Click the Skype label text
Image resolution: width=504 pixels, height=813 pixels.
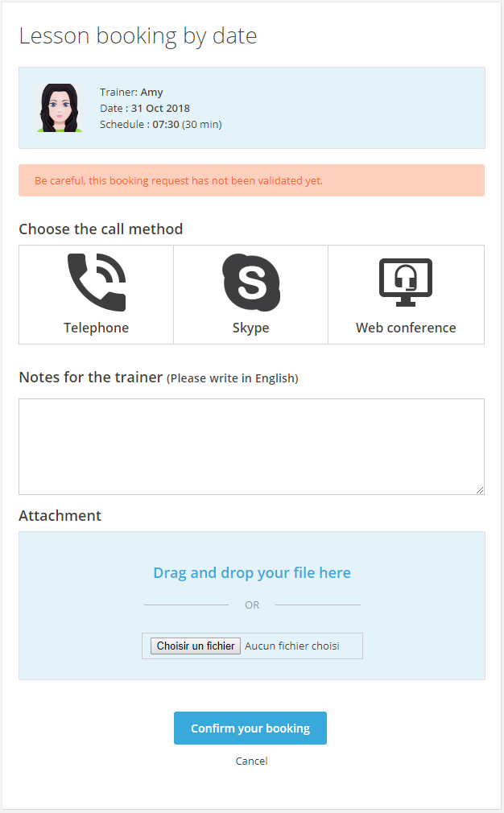click(251, 328)
